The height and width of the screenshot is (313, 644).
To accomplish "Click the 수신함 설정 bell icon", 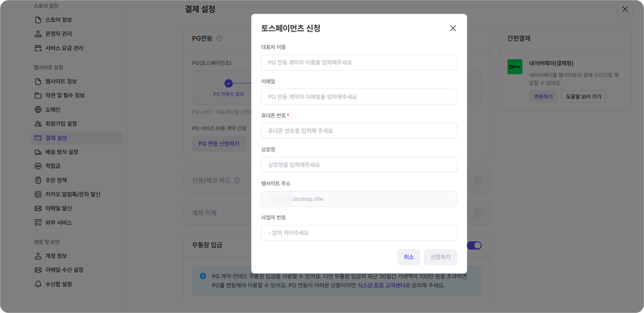I will coord(38,284).
